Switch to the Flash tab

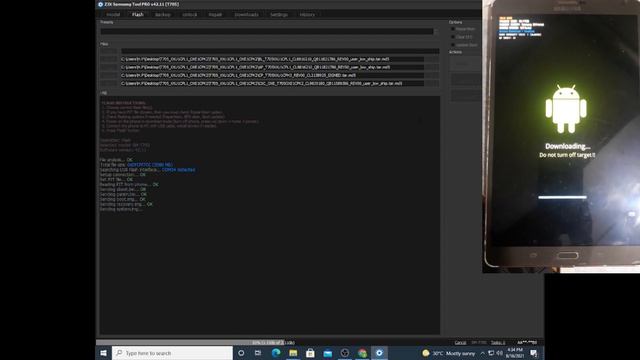click(138, 15)
